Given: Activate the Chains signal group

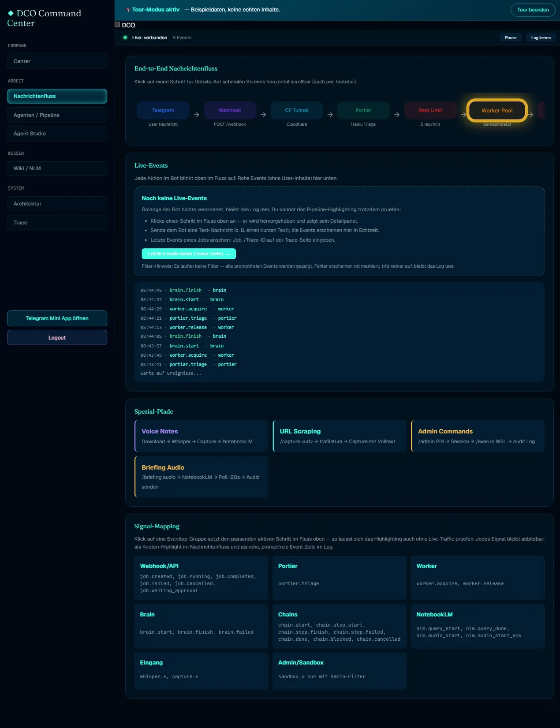Looking at the screenshot, I should pos(340,626).
